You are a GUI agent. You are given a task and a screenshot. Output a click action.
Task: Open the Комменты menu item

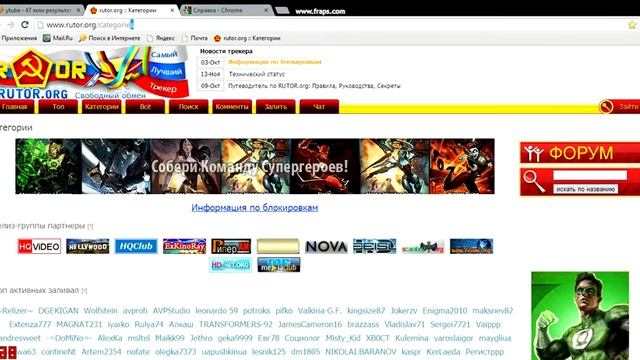point(232,107)
